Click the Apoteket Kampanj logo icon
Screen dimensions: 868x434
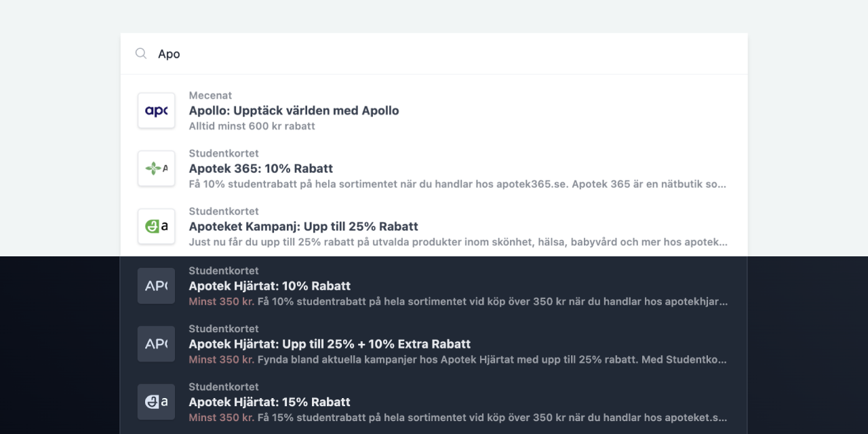tap(156, 226)
